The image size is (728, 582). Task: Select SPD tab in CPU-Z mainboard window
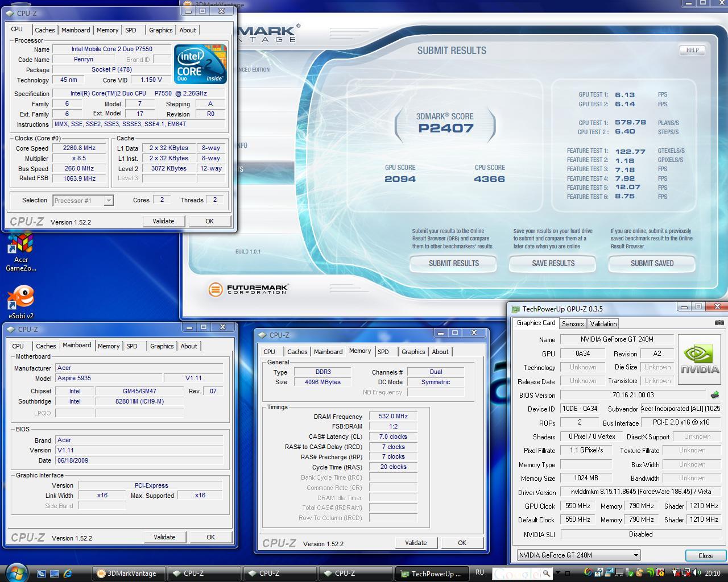(x=132, y=346)
